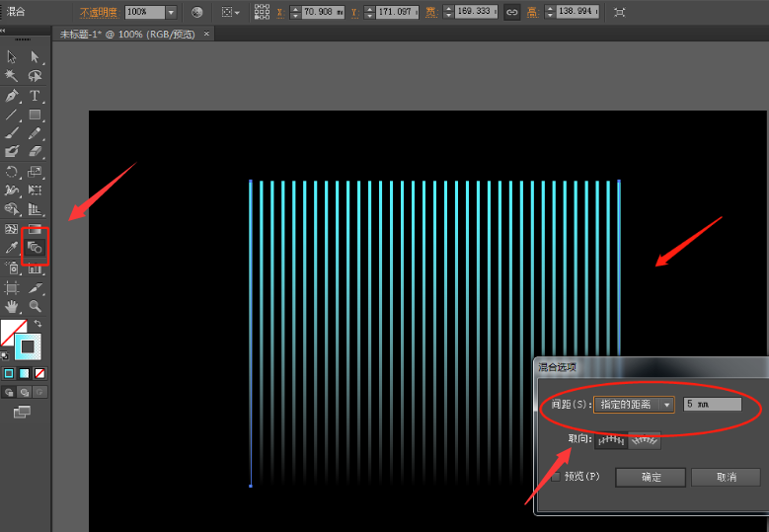769x532 pixels.
Task: Select the Magic Wand tool
Action: coord(12,76)
